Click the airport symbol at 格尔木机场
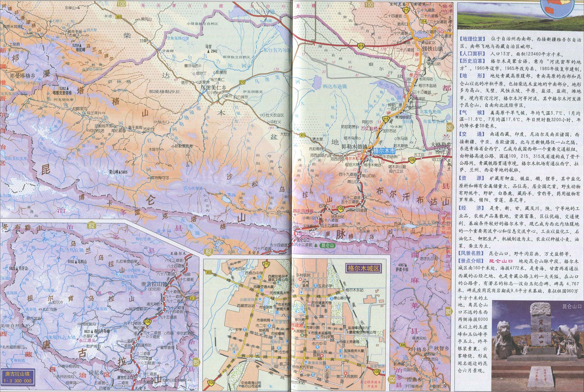Screen dimensions: 584x392 pyautogui.click(x=359, y=154)
